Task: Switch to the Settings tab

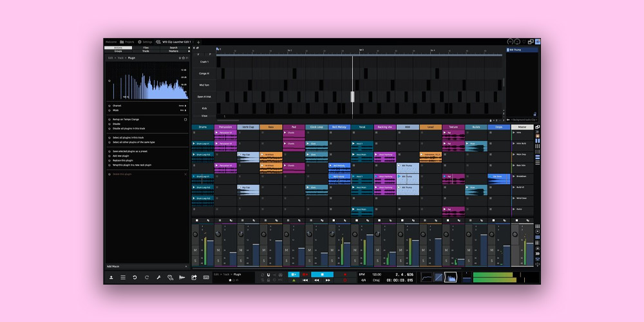Action: [x=145, y=41]
